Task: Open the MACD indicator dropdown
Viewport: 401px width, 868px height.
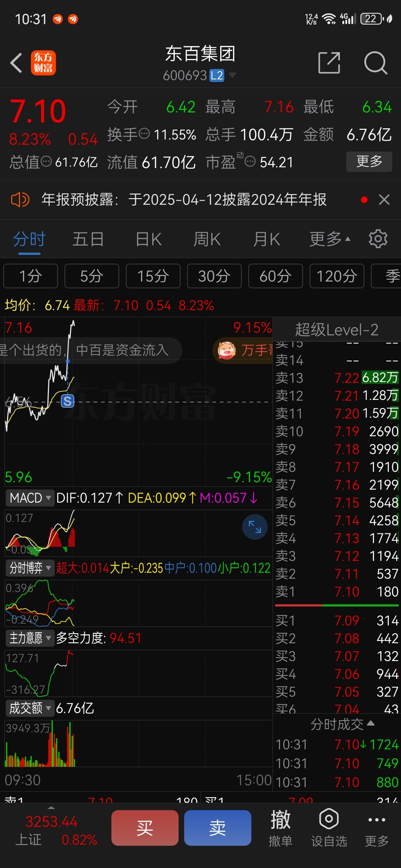Action: (x=30, y=498)
